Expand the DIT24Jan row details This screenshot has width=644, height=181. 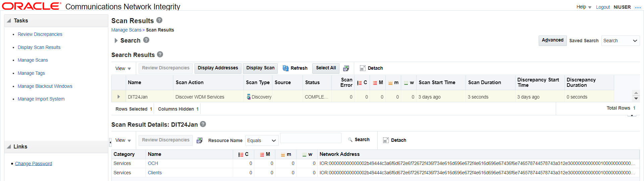pyautogui.click(x=119, y=97)
